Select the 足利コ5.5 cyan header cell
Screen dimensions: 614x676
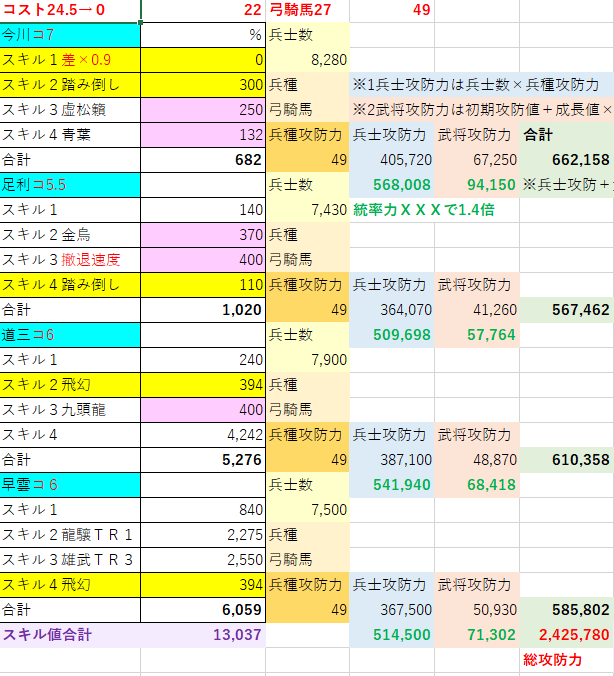[x=70, y=185]
